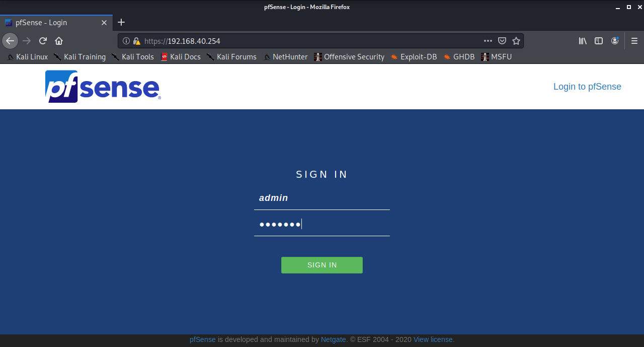Close the pfSense - Login tab
The image size is (644, 347).
coord(104,23)
